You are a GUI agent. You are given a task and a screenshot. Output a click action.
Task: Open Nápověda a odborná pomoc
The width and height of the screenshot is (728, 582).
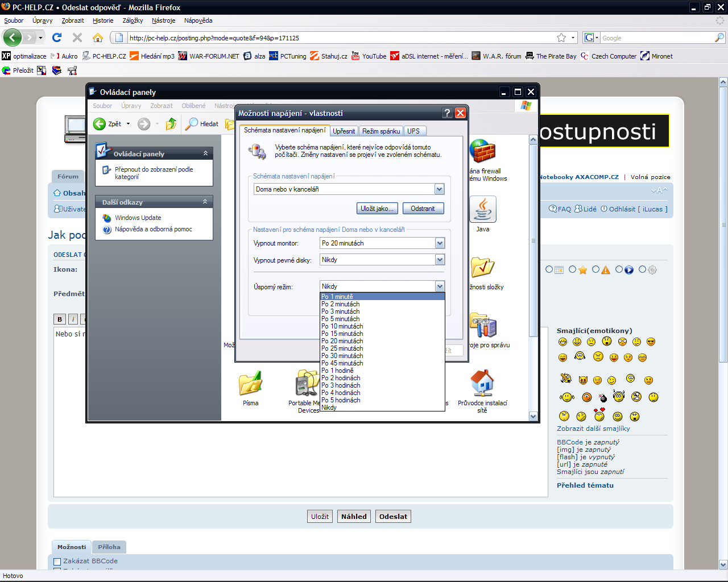[x=153, y=229]
